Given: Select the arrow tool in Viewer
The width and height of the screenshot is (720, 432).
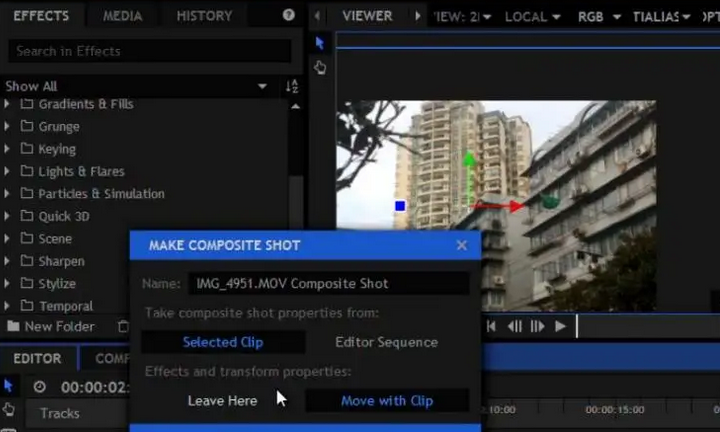Looking at the screenshot, I should (320, 43).
